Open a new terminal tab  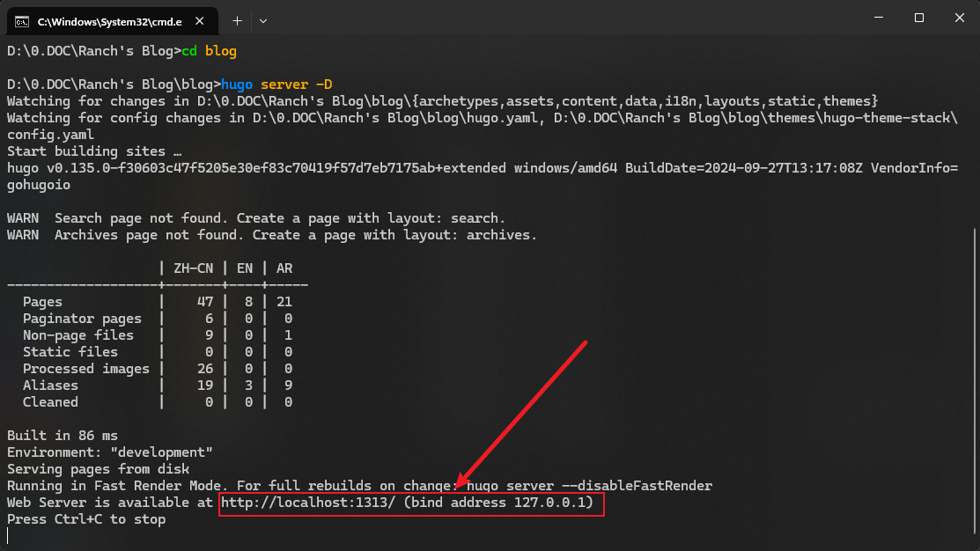(237, 19)
